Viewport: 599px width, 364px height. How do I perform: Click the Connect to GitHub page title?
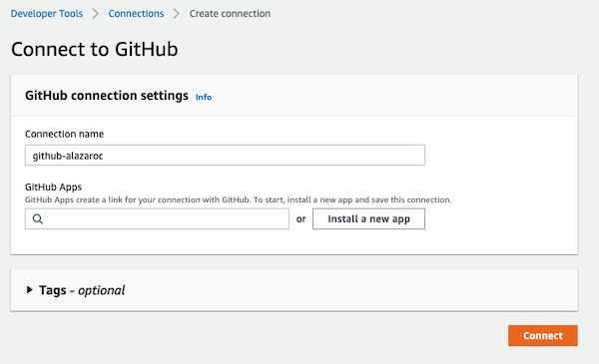tap(95, 49)
